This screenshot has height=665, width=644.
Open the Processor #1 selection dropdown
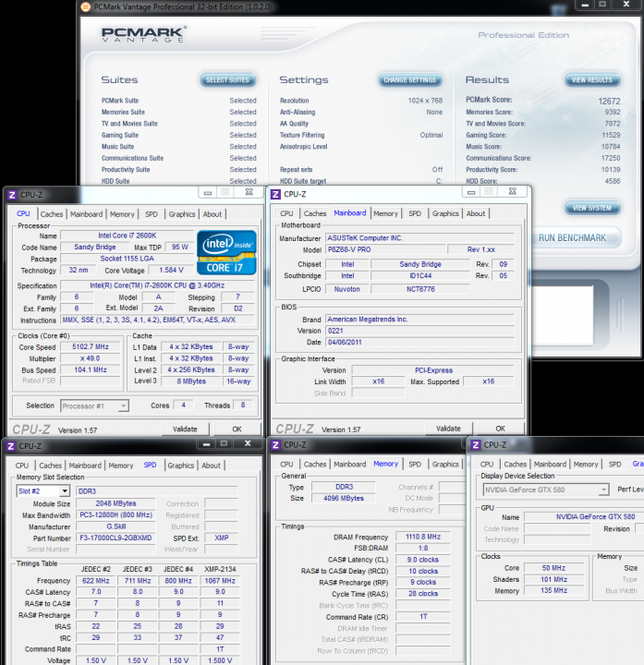pos(123,405)
